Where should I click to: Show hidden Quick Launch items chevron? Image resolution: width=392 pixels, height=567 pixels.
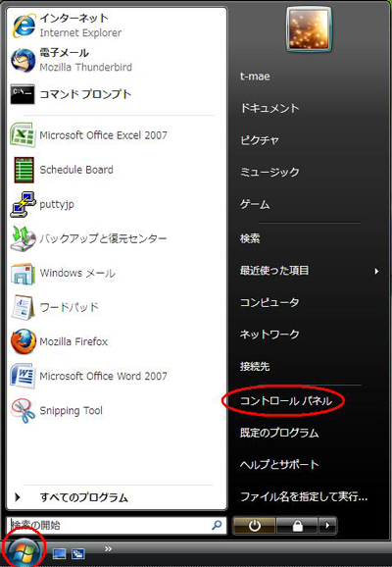coord(108,549)
